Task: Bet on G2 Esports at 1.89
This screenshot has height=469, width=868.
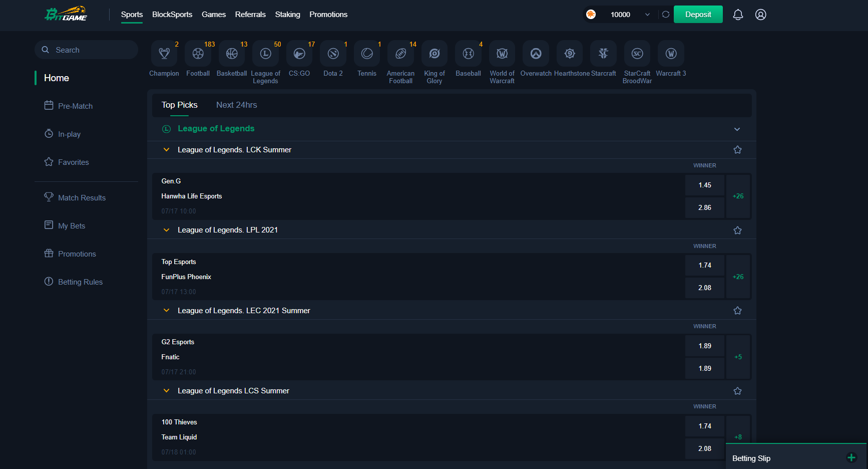Action: (x=705, y=346)
